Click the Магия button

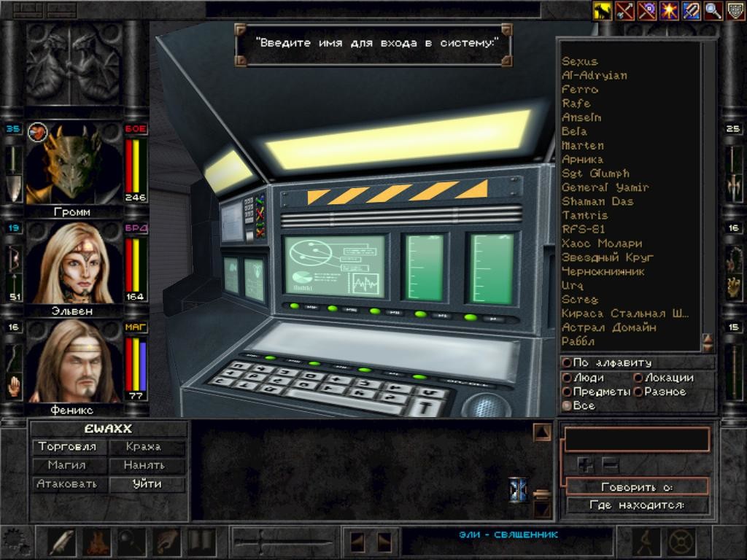pyautogui.click(x=69, y=465)
